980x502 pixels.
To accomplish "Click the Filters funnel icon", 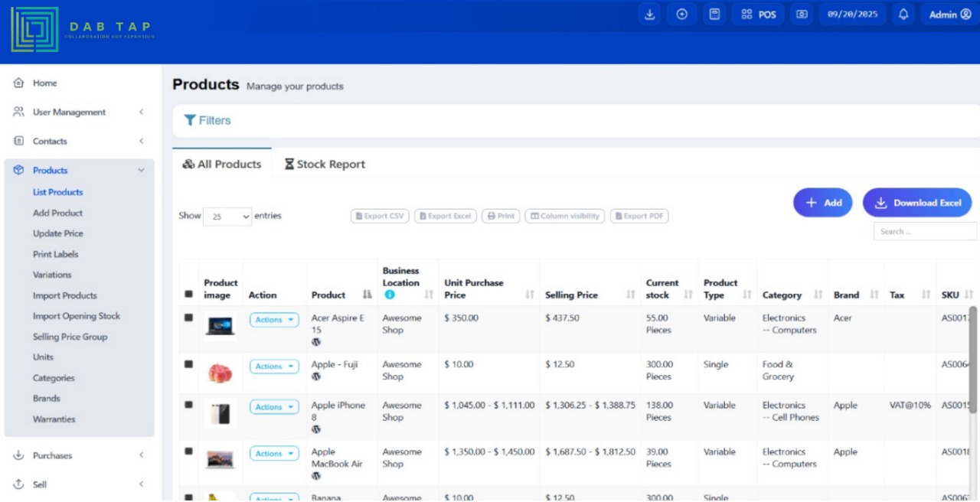I will click(190, 120).
